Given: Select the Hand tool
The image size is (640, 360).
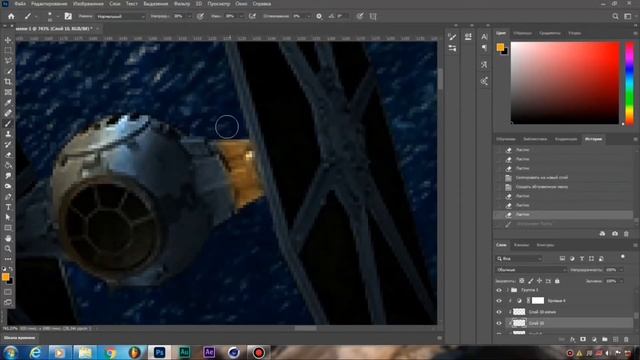Looking at the screenshot, I should (x=8, y=238).
